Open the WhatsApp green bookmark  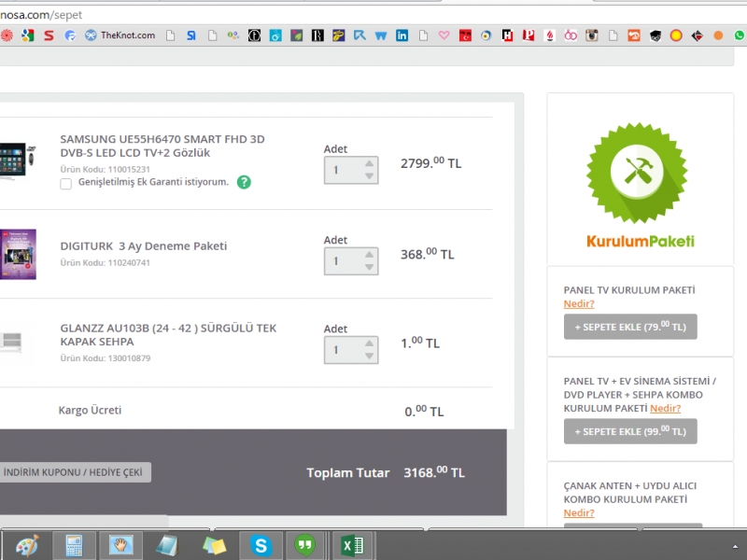point(740,35)
